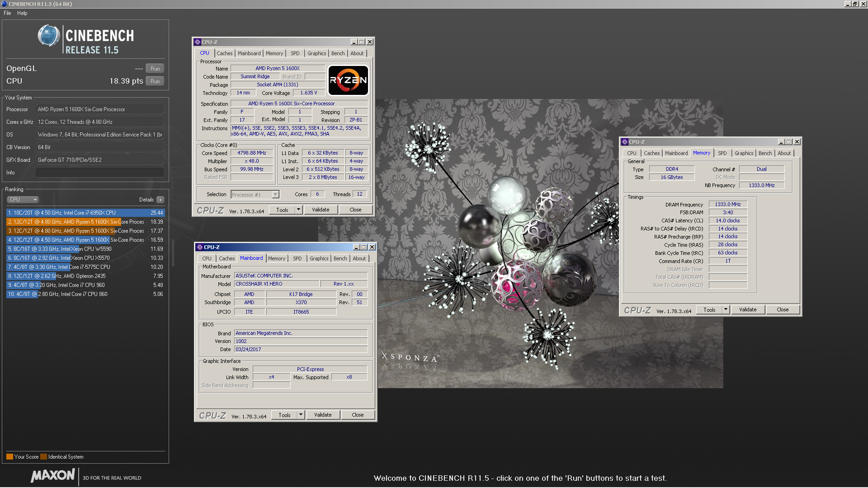This screenshot has width=868, height=488.
Task: Click the Memory CPU-Z window title icon
Action: point(625,142)
